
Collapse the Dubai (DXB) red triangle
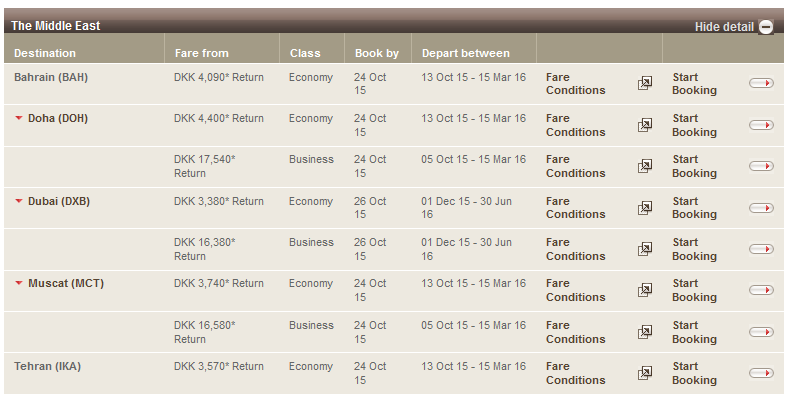click(x=19, y=201)
